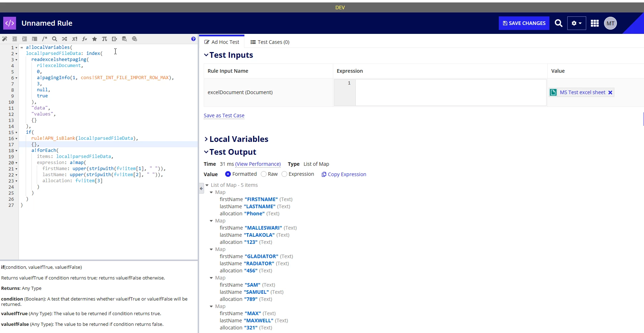Click the "RADIATOR" lastName value

[x=259, y=263]
